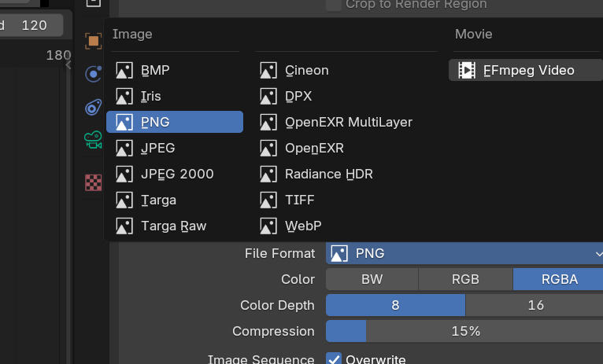
Task: Select RGBA color mode
Action: [x=558, y=279]
